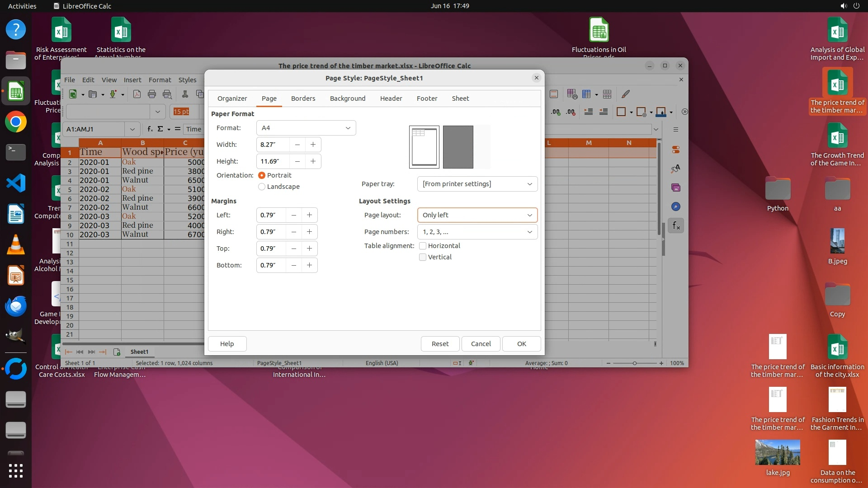Open the Navigator sidebar icon
The width and height of the screenshot is (868, 488).
click(x=676, y=206)
